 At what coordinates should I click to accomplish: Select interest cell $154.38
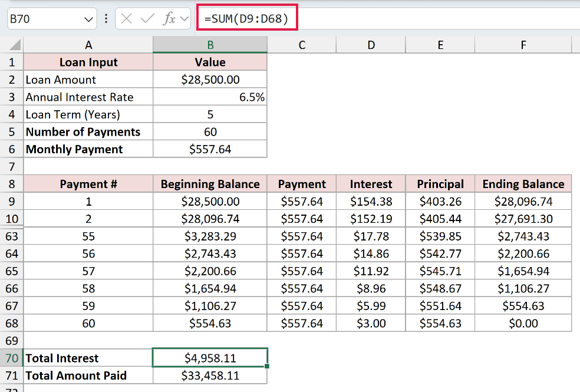click(x=371, y=201)
